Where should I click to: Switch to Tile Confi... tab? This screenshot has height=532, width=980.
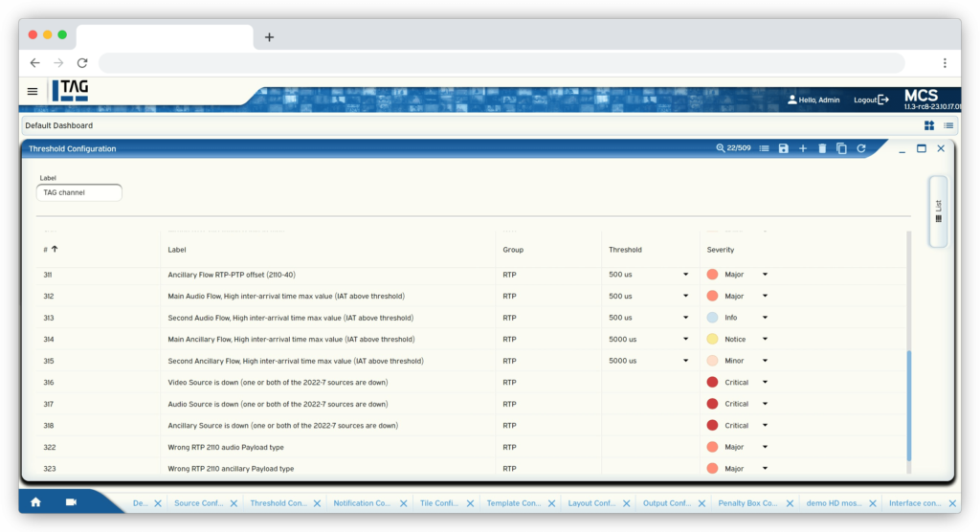click(438, 503)
